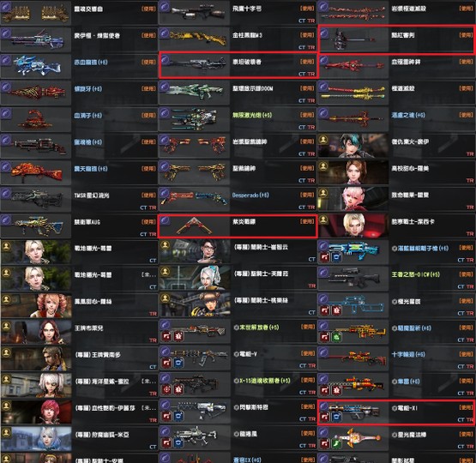This screenshot has width=476, height=463.
Task: Click the 使用 button for 飛鷹十字弓
Action: tap(307, 9)
